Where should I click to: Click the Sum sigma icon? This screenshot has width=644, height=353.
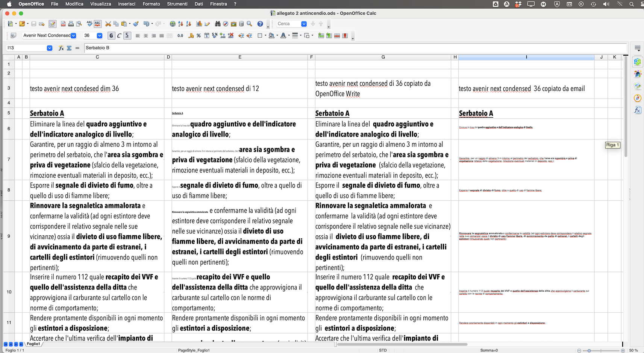tap(69, 48)
